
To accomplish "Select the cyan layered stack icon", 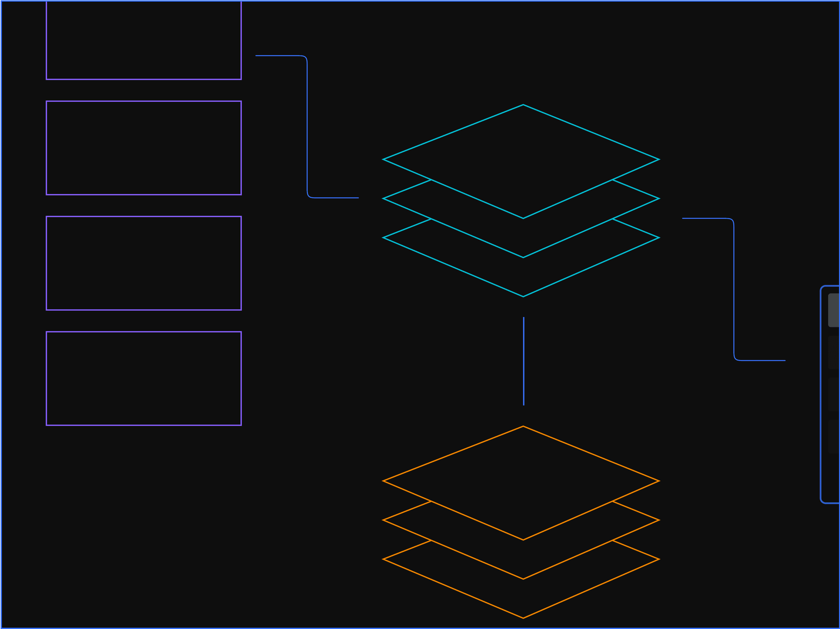I will (521, 201).
